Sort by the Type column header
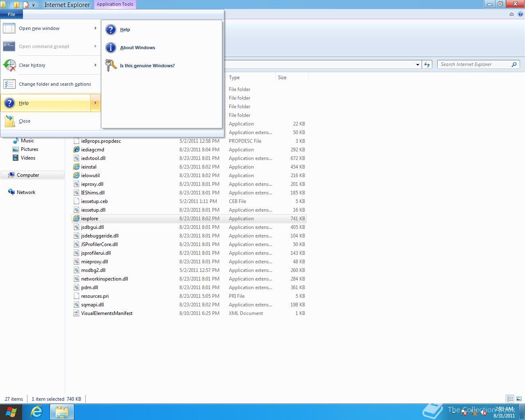 pos(251,77)
